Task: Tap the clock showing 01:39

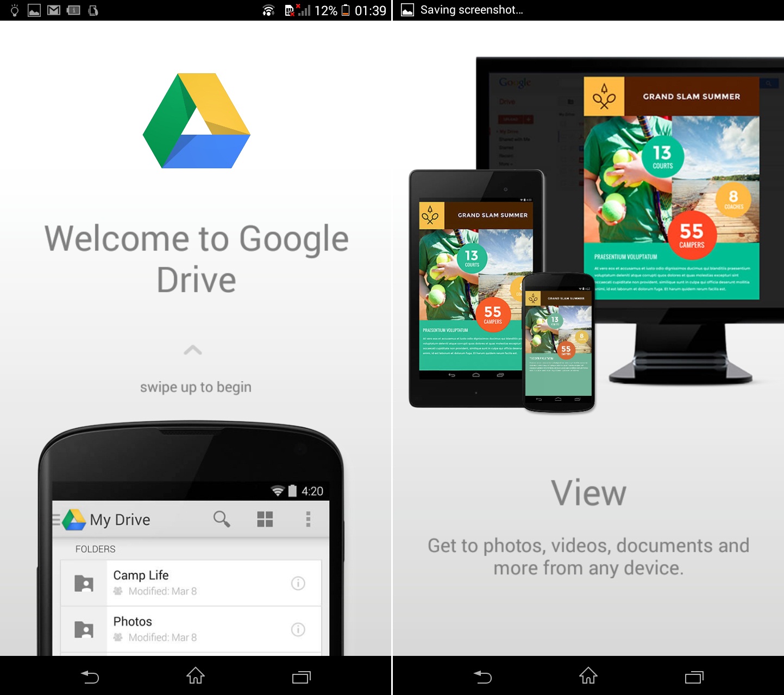Action: 371,10
